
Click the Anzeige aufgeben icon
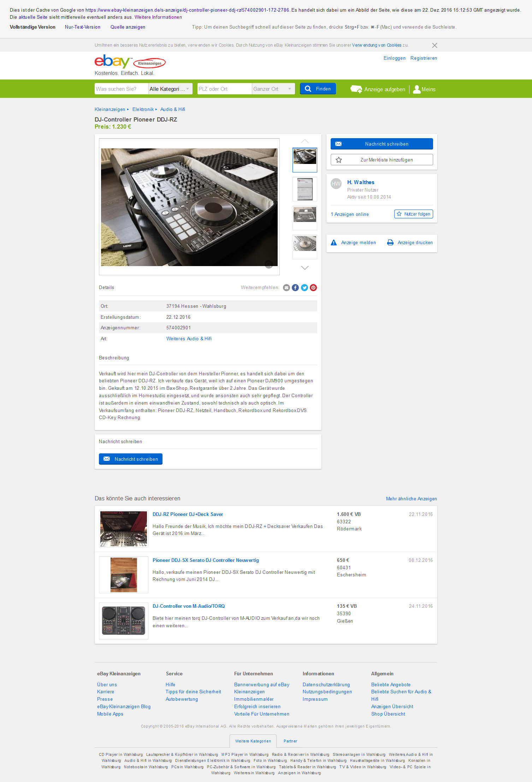pos(356,89)
